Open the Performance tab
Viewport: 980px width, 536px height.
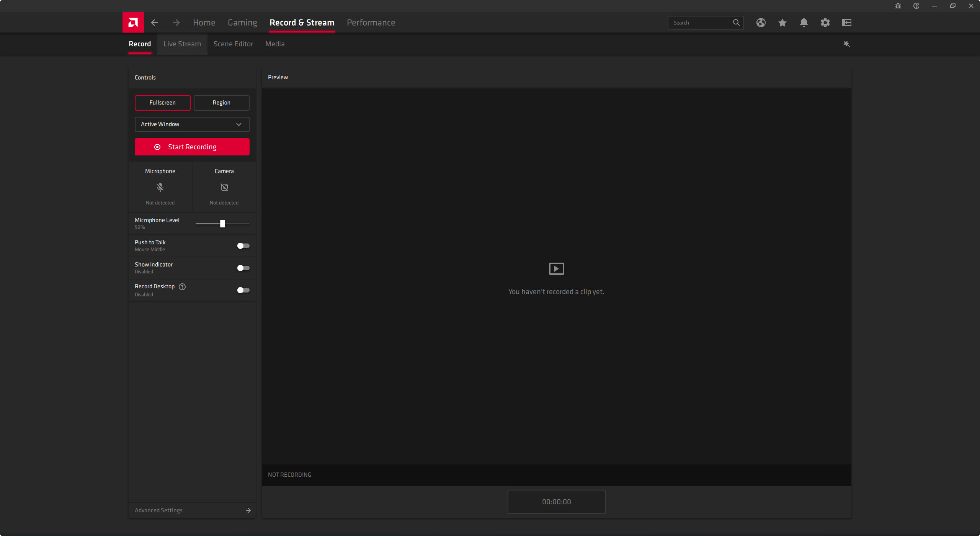(x=371, y=23)
